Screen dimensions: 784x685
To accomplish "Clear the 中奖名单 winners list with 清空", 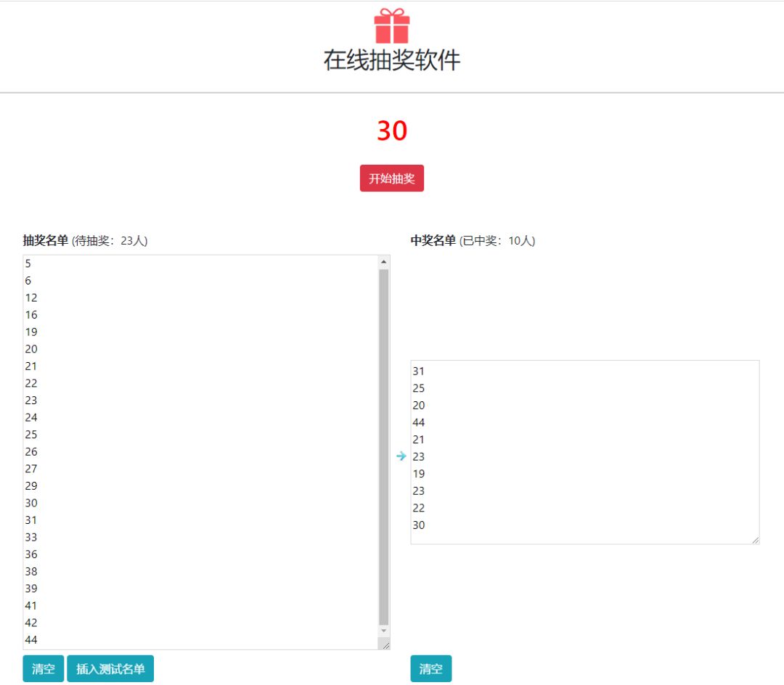I will coord(431,668).
